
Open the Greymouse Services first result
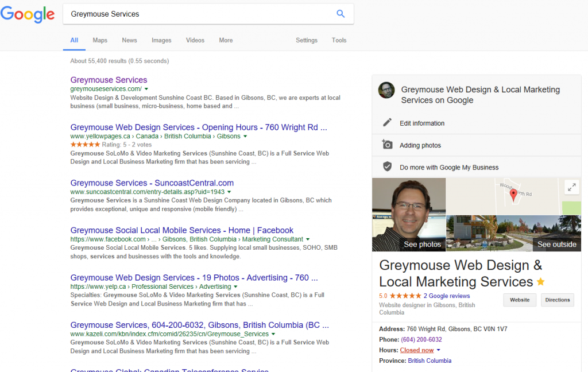(109, 80)
